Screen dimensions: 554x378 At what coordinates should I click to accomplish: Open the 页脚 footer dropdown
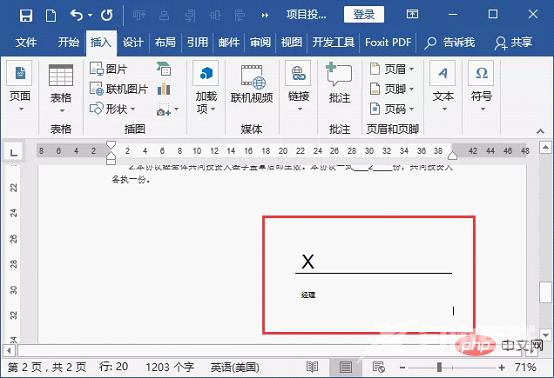click(391, 89)
